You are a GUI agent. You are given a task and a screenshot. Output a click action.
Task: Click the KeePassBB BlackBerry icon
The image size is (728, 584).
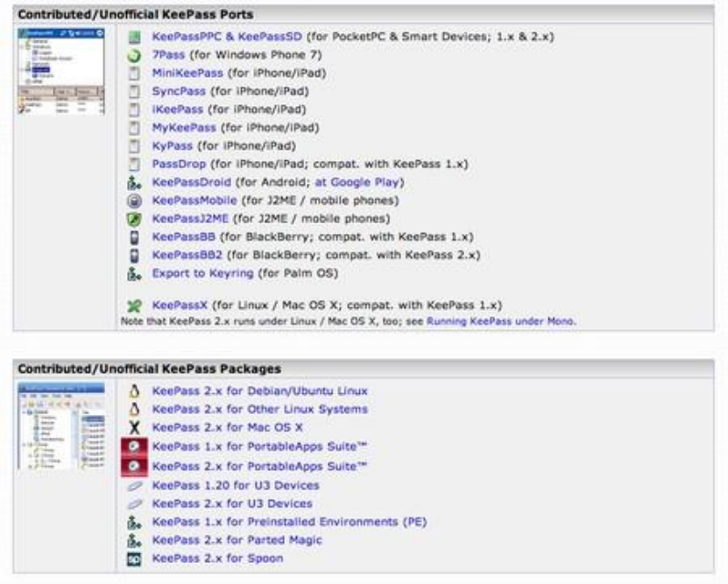[x=134, y=237]
